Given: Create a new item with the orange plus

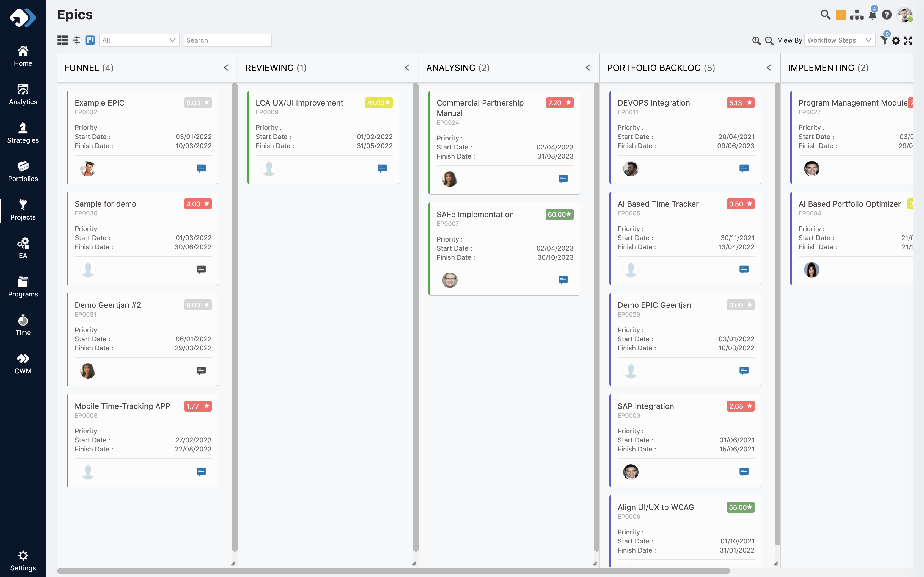Looking at the screenshot, I should [x=841, y=15].
